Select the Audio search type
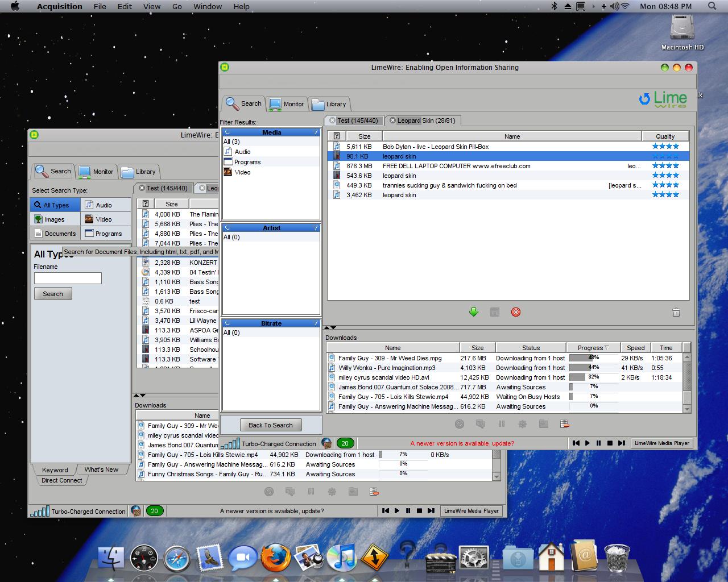This screenshot has width=728, height=582. [x=106, y=205]
